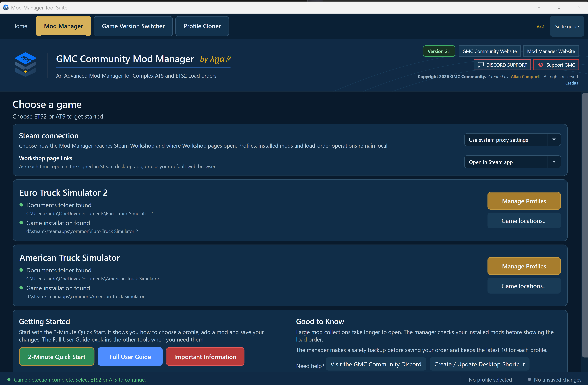Click the ATS Documents folder path text
The width and height of the screenshot is (588, 385).
tap(93, 279)
